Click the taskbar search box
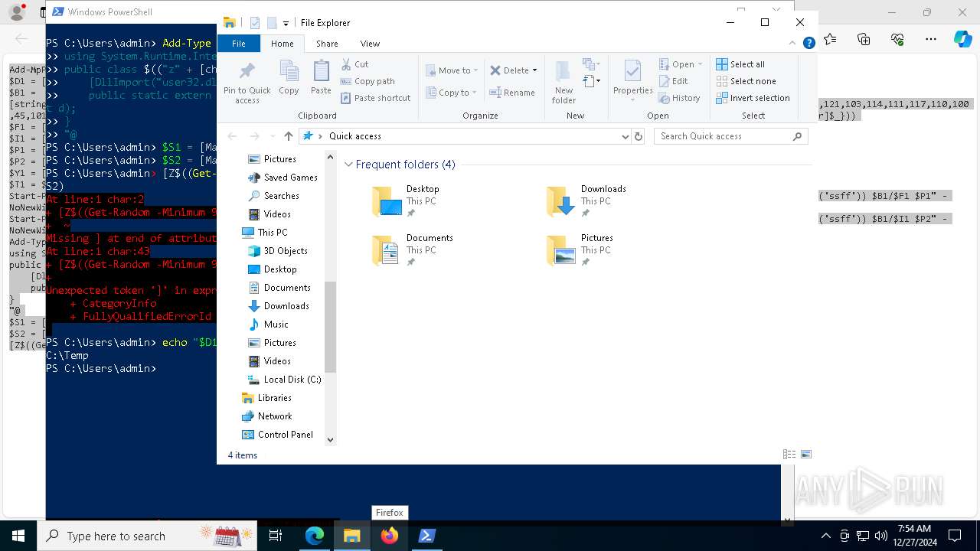The width and height of the screenshot is (980, 551). pyautogui.click(x=147, y=536)
